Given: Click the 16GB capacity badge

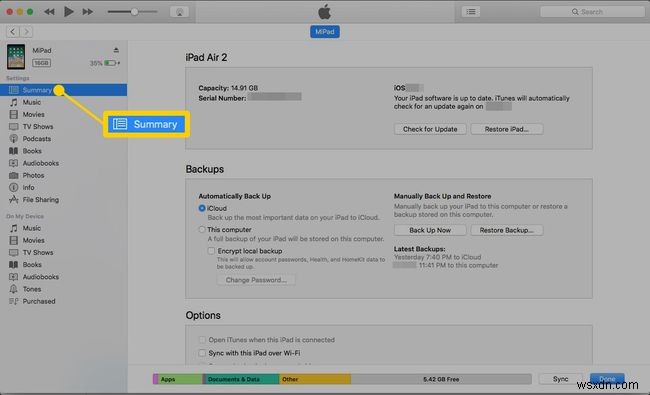Looking at the screenshot, I should 41,63.
